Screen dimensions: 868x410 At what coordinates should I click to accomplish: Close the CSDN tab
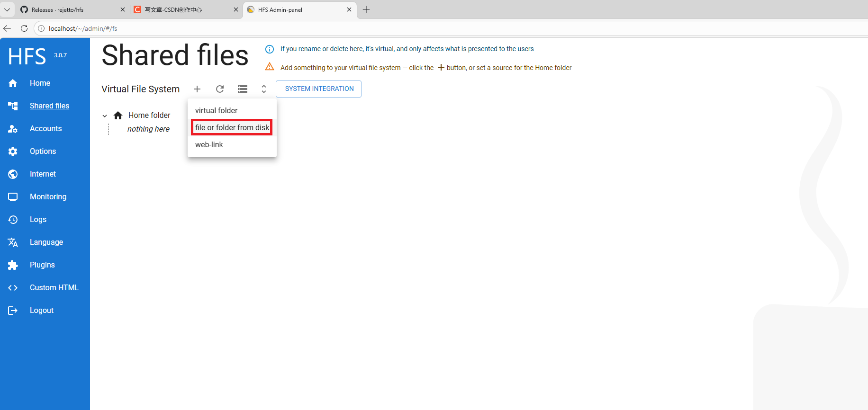(236, 9)
